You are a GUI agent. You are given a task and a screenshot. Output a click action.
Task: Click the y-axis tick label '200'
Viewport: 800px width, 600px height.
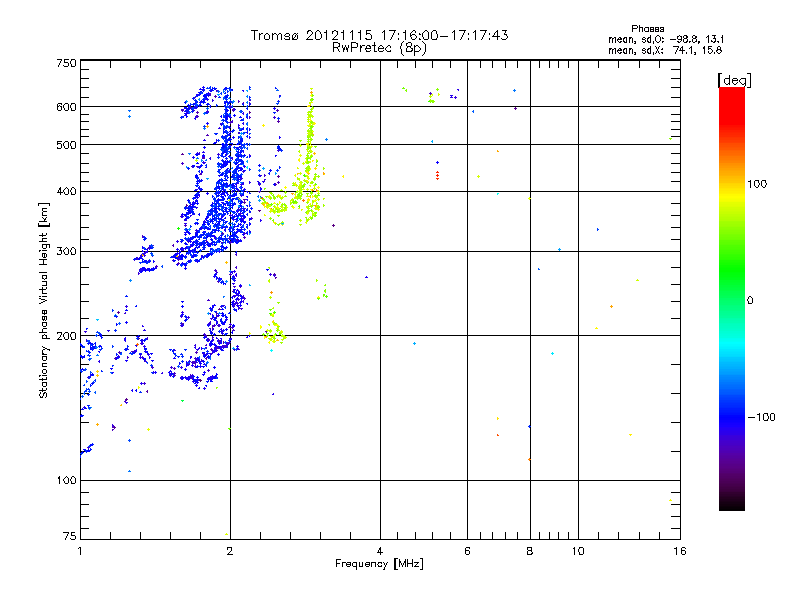point(66,336)
